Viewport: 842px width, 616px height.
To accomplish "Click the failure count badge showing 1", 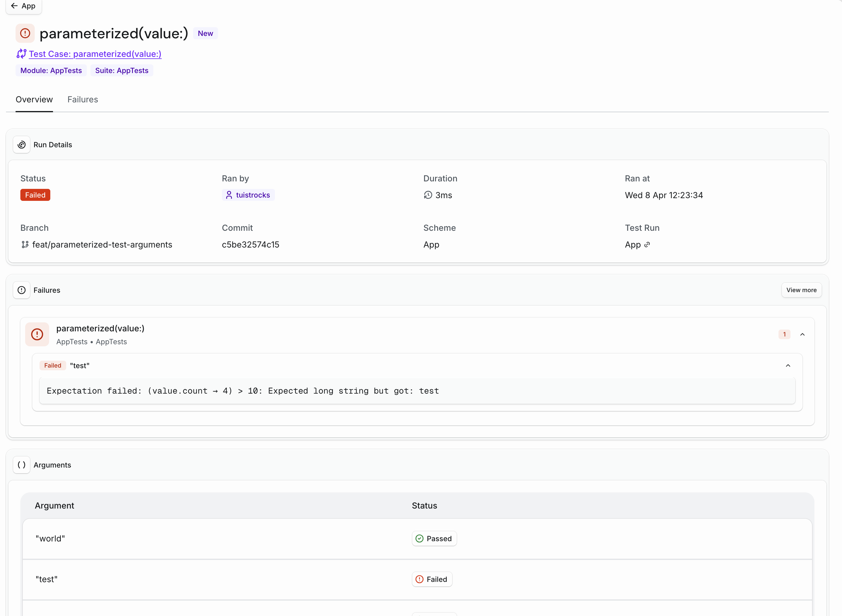I will 784,334.
